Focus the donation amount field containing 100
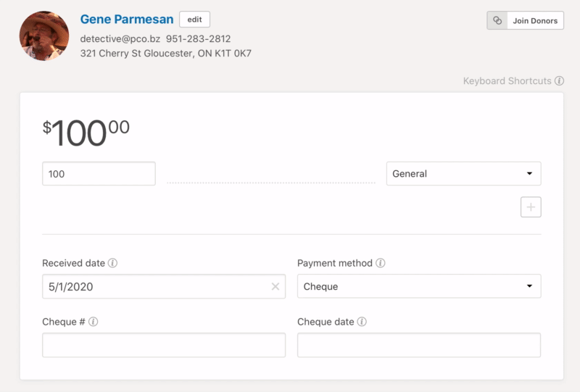 point(99,174)
